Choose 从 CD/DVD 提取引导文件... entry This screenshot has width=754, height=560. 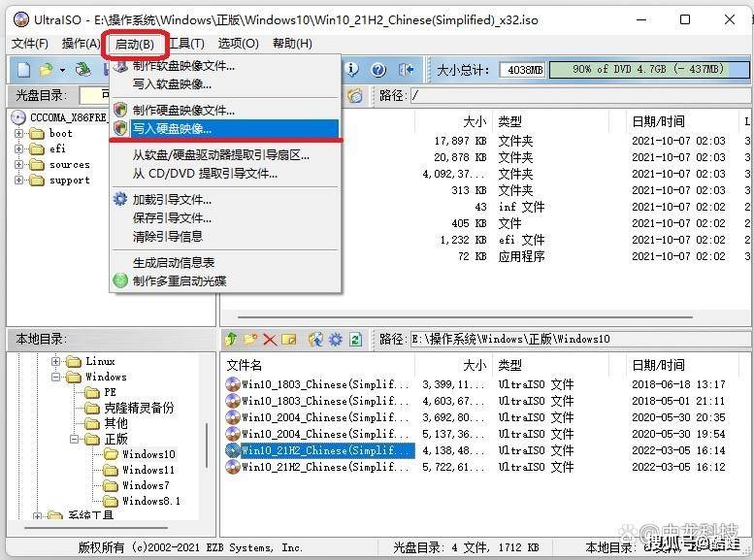225,173
